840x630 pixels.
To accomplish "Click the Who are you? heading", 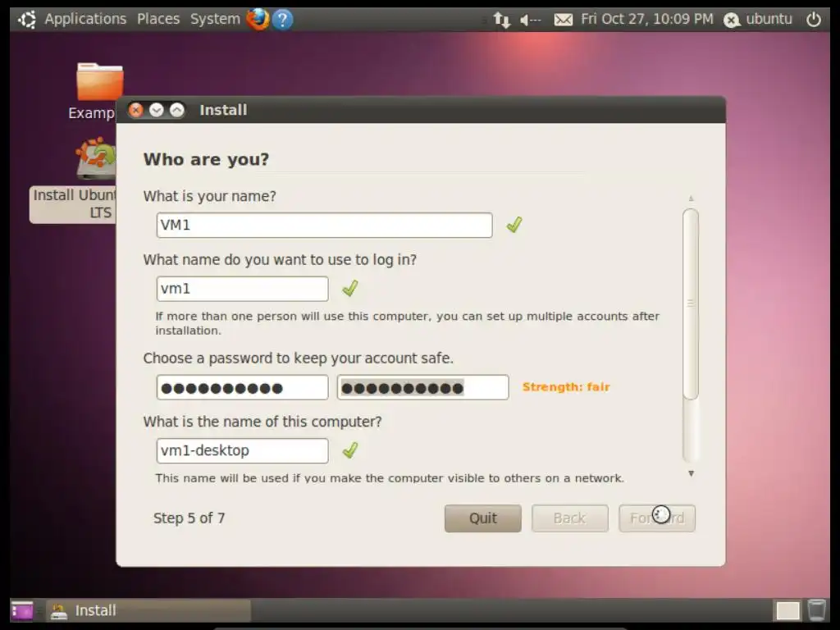I will (206, 159).
